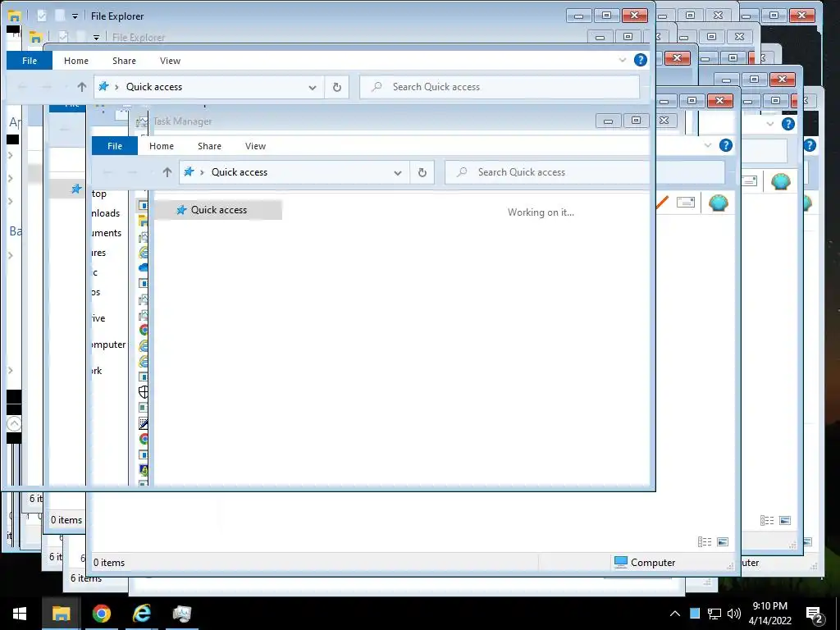
Task: Focus the upper Search Quick access box
Action: pos(500,87)
